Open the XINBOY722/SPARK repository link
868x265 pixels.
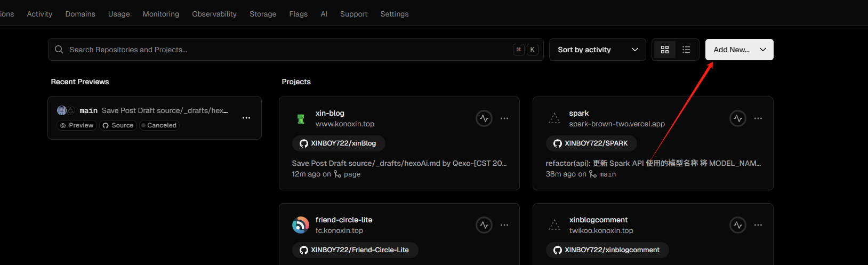(x=591, y=143)
